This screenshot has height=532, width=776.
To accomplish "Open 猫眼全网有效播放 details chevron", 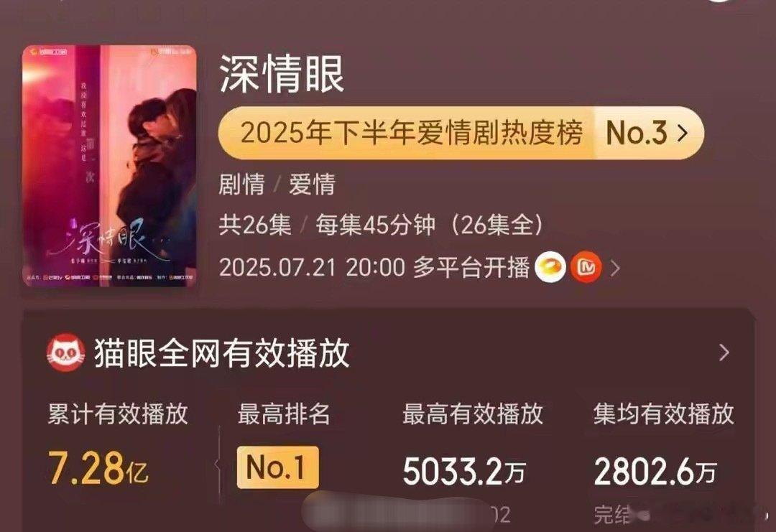I will pos(724,353).
